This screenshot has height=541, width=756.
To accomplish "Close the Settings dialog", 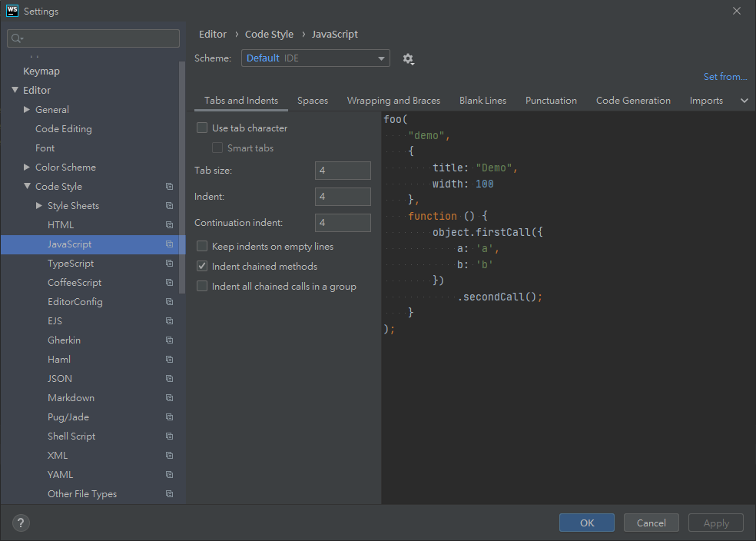I will click(x=737, y=11).
